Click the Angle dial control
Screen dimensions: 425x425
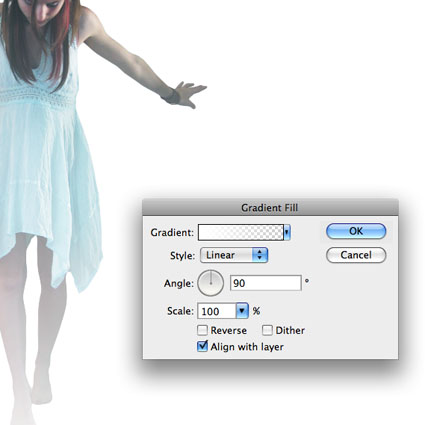[x=211, y=283]
